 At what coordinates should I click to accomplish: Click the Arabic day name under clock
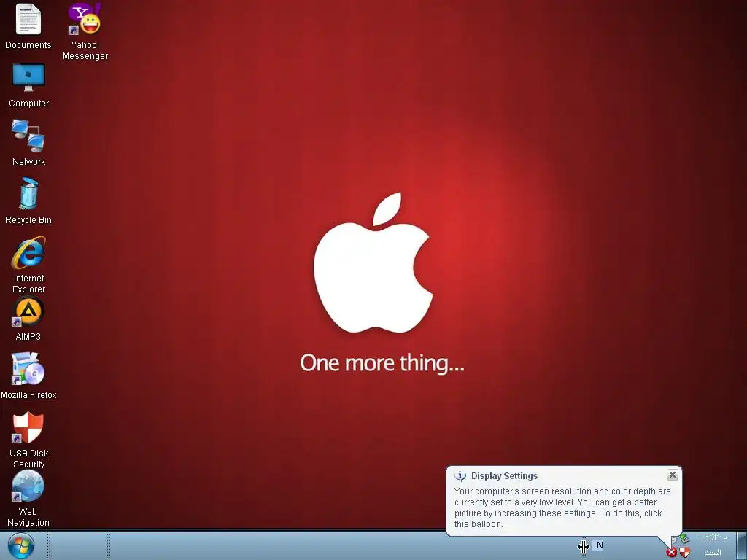[713, 553]
